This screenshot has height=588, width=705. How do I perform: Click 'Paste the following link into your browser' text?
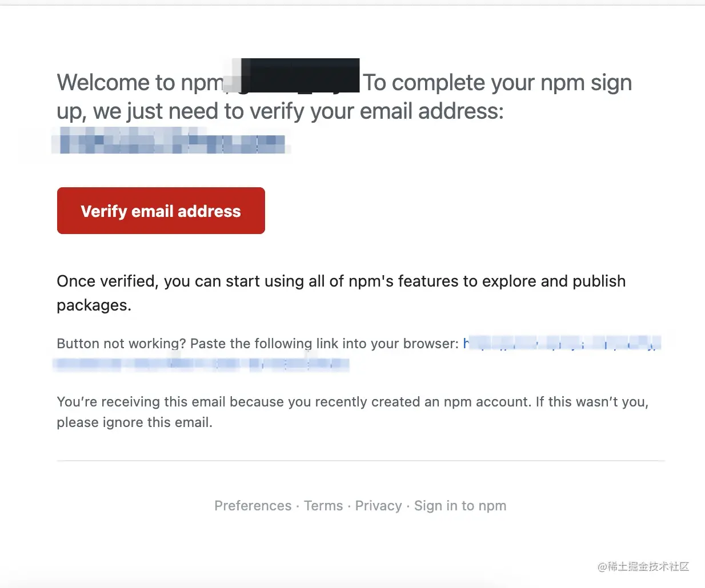click(x=325, y=344)
